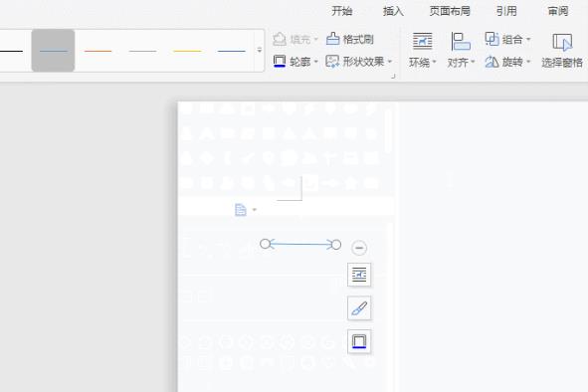The height and width of the screenshot is (392, 588).
Task: Click the 组合 group icon
Action: [x=492, y=39]
